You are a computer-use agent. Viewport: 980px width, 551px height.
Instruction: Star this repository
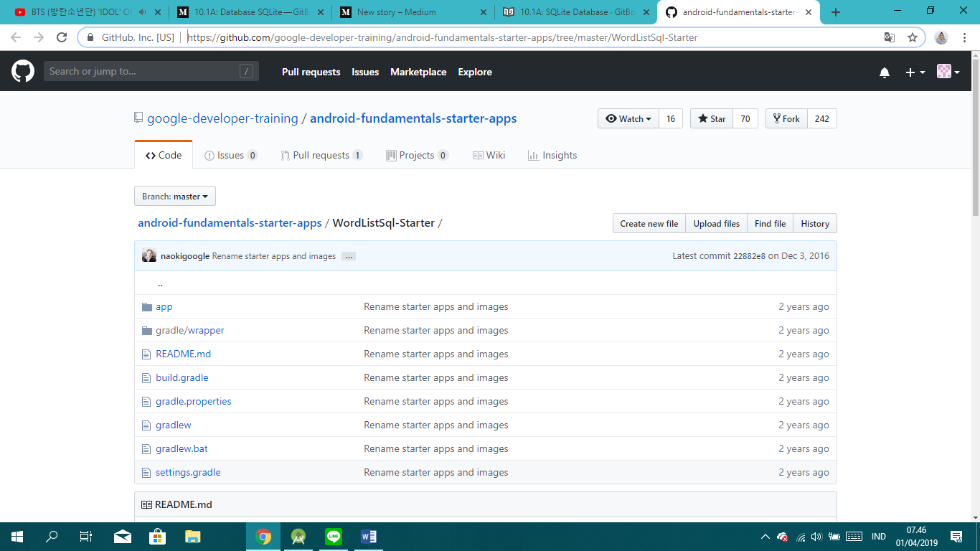coord(712,118)
